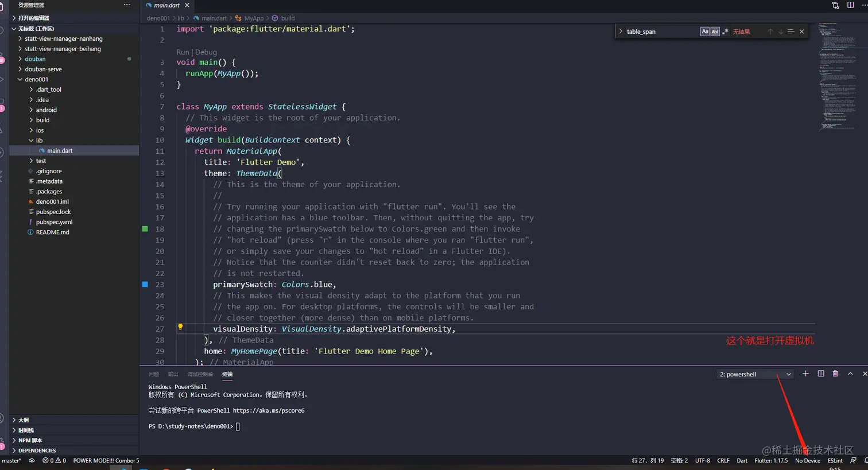Change the UTF-8 file encoding
The width and height of the screenshot is (868, 470).
pos(703,461)
